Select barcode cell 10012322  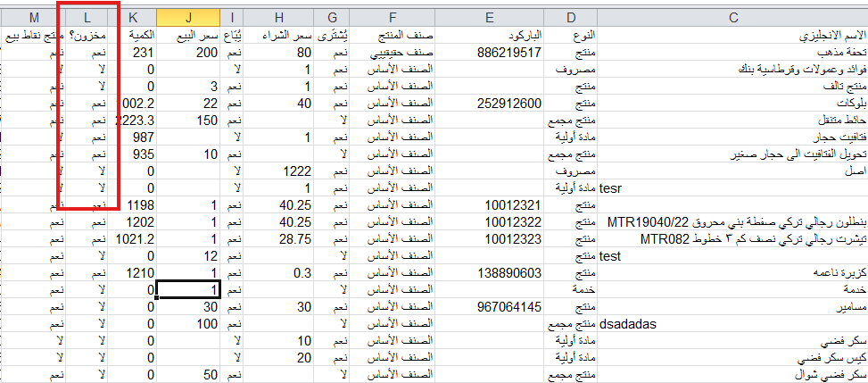(490, 222)
